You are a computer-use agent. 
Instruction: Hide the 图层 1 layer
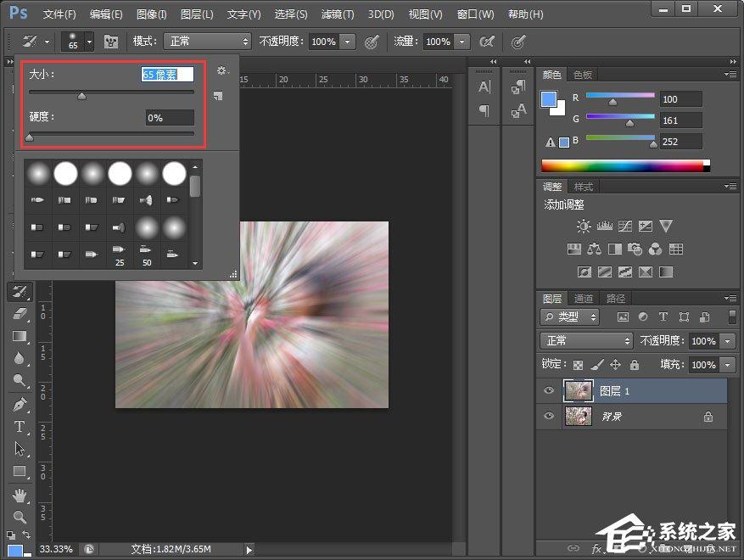549,390
